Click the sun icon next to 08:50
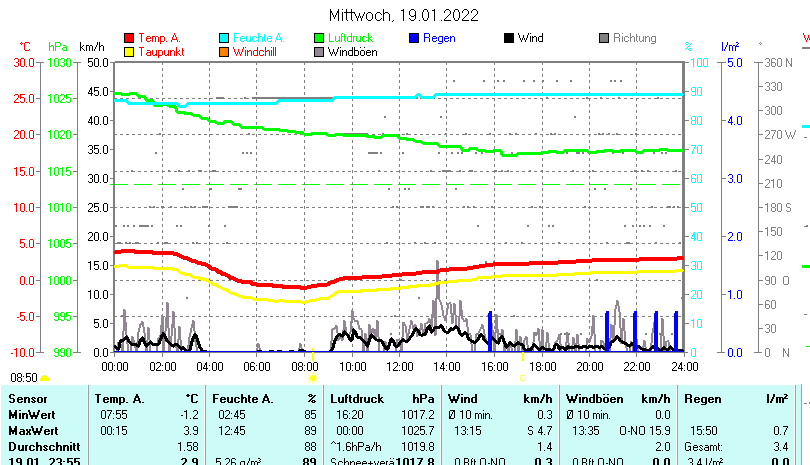 click(x=45, y=378)
